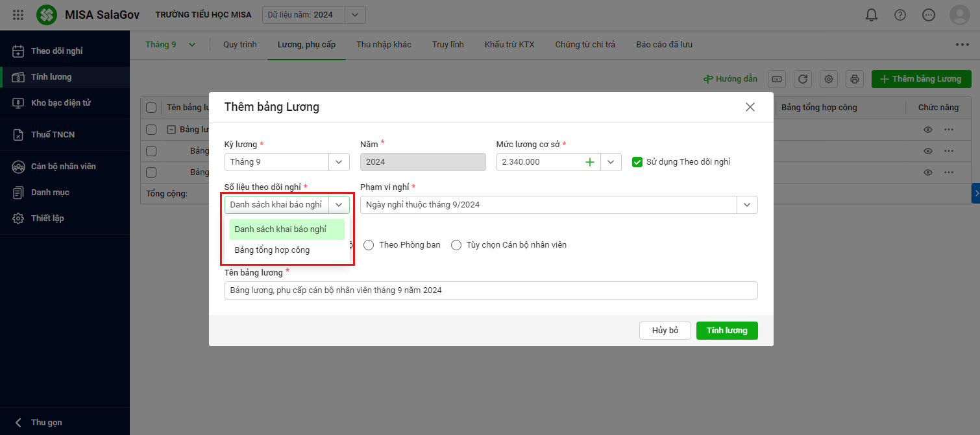Open the toolbar settings gear icon
The width and height of the screenshot is (980, 435).
click(829, 79)
